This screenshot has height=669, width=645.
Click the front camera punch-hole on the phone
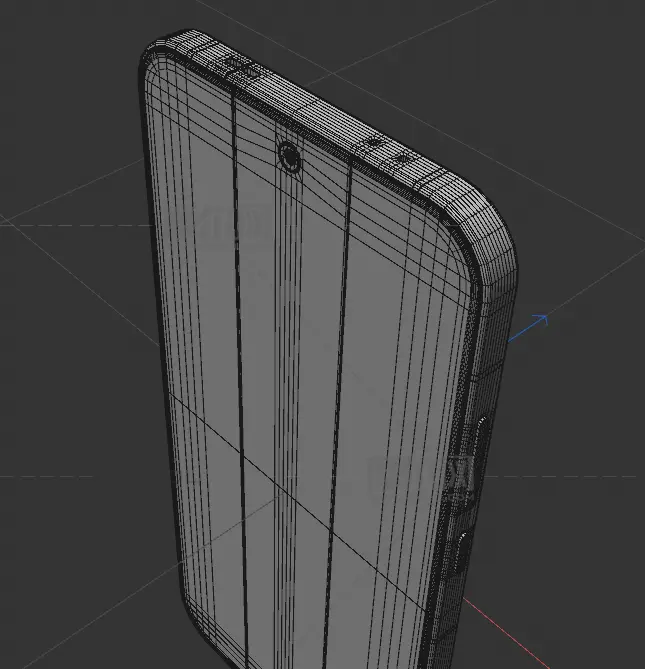click(290, 157)
